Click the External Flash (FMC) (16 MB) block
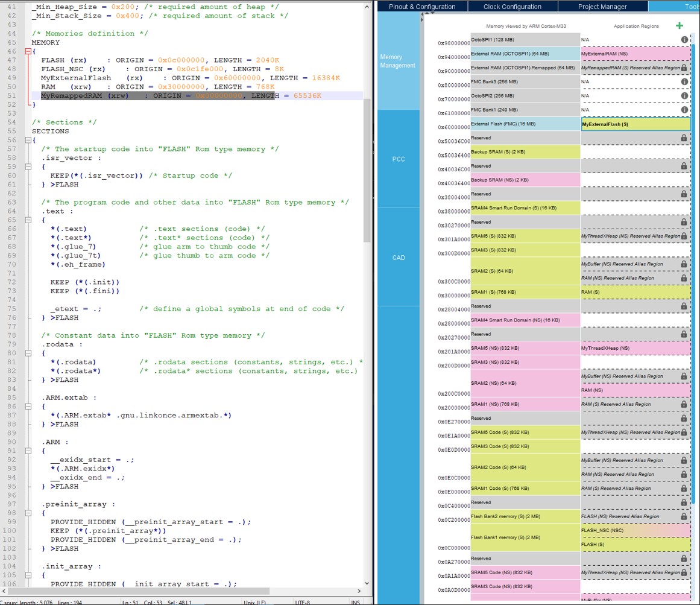This screenshot has height=605, width=700. [x=525, y=124]
